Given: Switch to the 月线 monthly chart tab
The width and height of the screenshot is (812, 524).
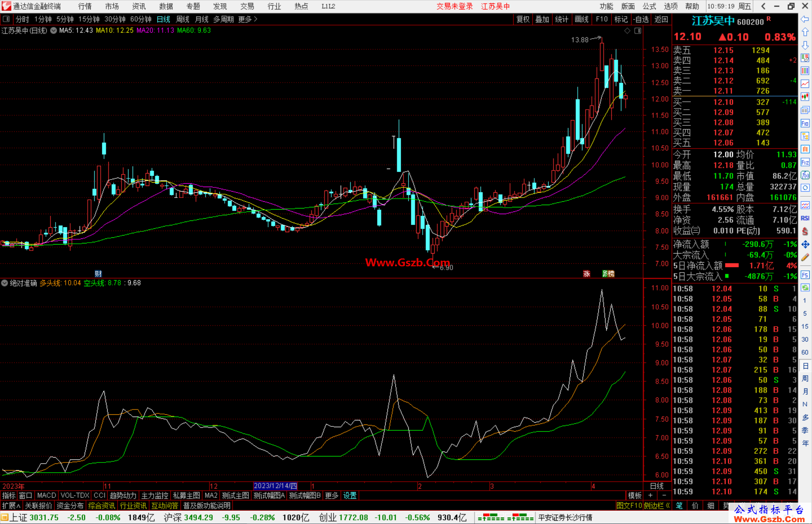Looking at the screenshot, I should pyautogui.click(x=201, y=19).
